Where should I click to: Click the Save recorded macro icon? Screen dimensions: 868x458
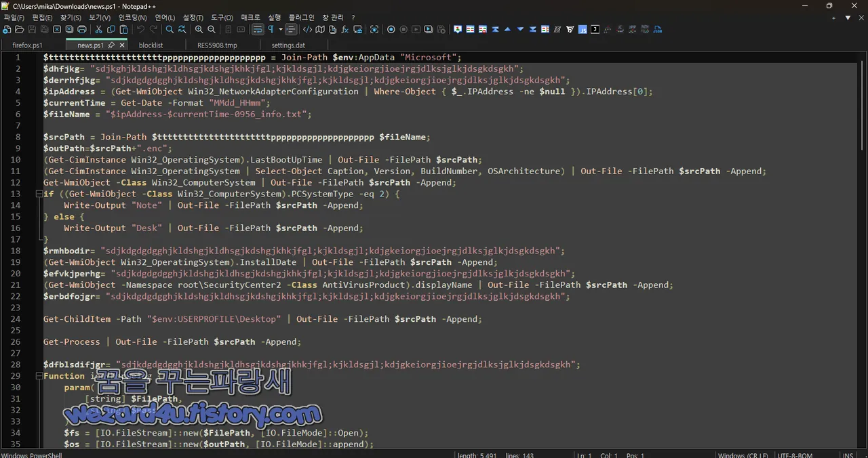point(441,30)
